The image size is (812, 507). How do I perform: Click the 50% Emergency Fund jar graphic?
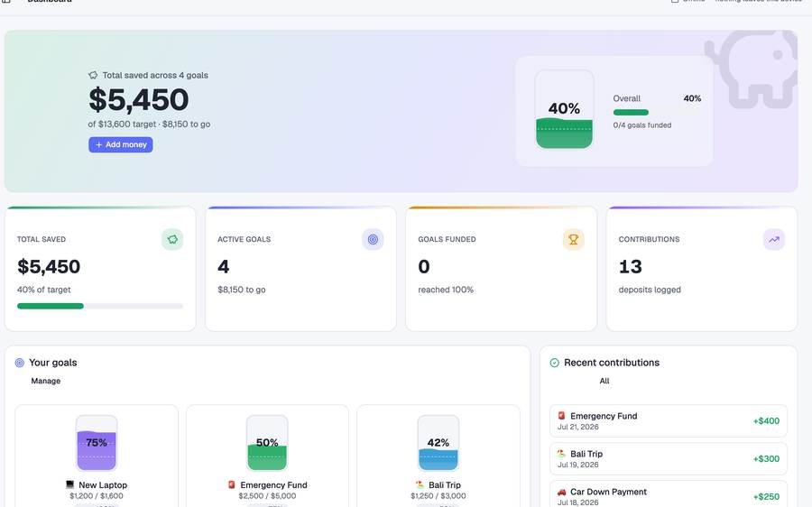267,443
